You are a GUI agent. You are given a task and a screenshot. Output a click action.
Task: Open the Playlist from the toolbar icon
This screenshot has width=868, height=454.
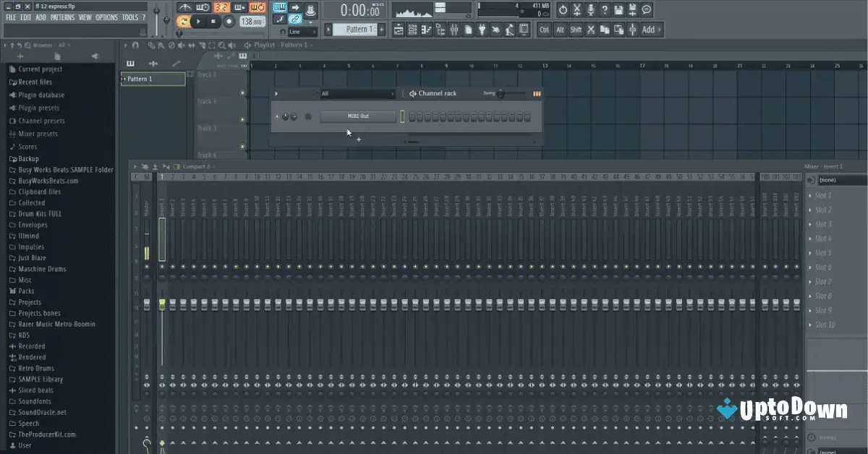pos(398,30)
